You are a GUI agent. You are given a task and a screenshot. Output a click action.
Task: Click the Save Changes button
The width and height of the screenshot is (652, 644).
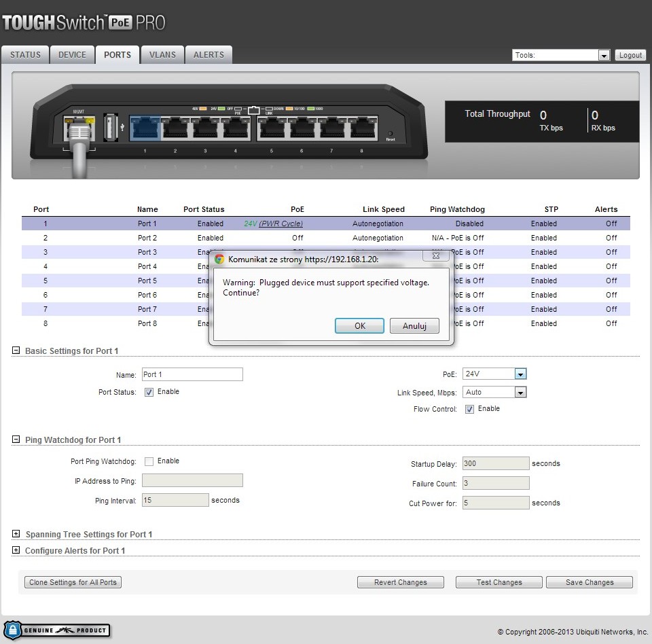click(590, 582)
